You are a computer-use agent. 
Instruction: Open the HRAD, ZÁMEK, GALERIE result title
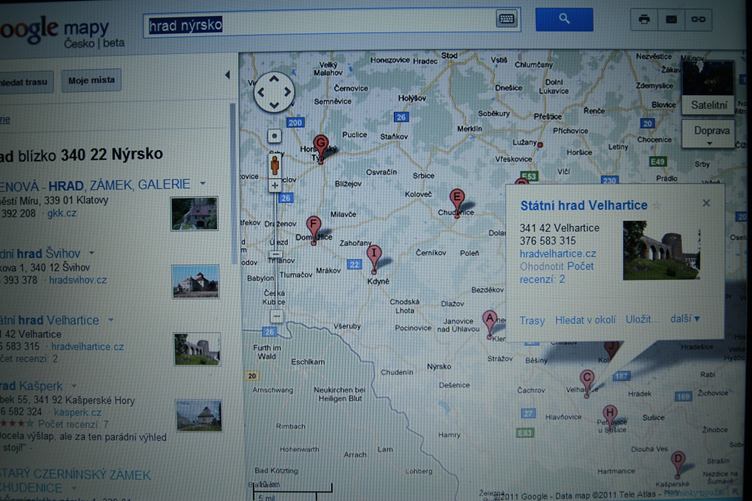coord(95,185)
